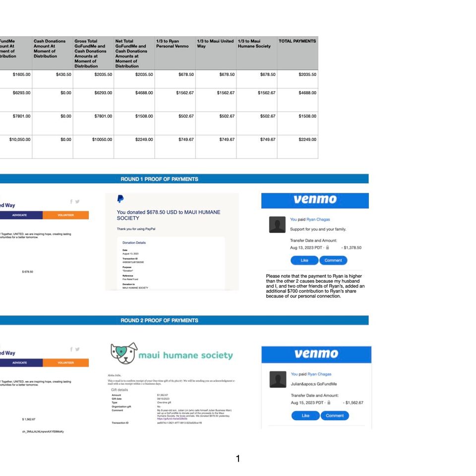This screenshot has width=476, height=476.
Task: Open the VOLUNTEER tab in the Round 2 United Way page
Action: tap(65, 362)
